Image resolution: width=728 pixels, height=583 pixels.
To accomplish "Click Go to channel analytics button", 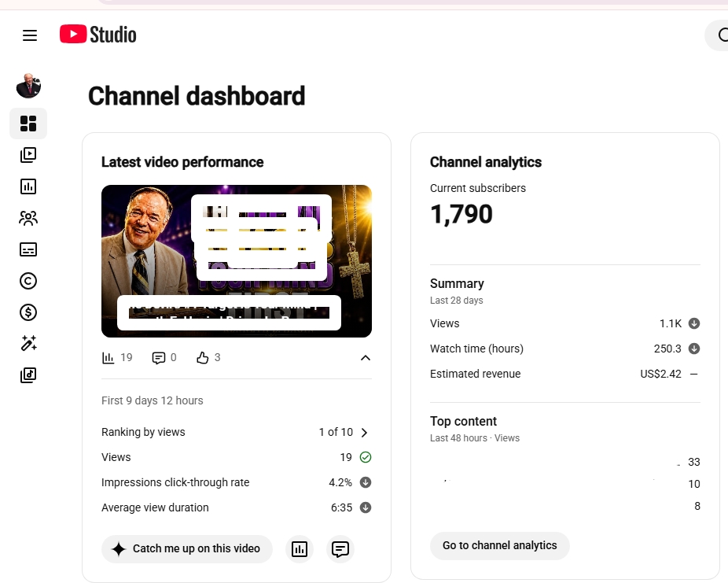I will [x=499, y=545].
